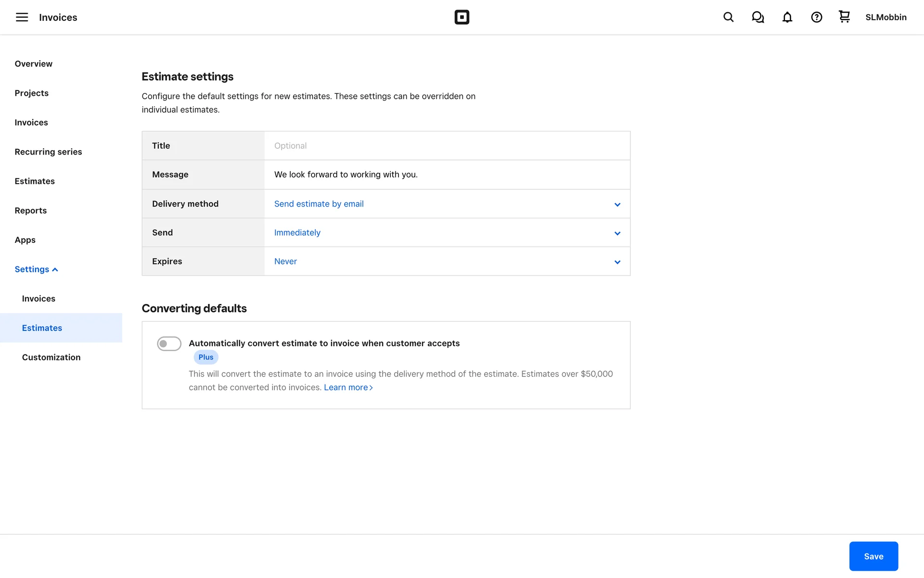This screenshot has width=924, height=578.
Task: Open the search magnifier icon
Action: (x=728, y=17)
